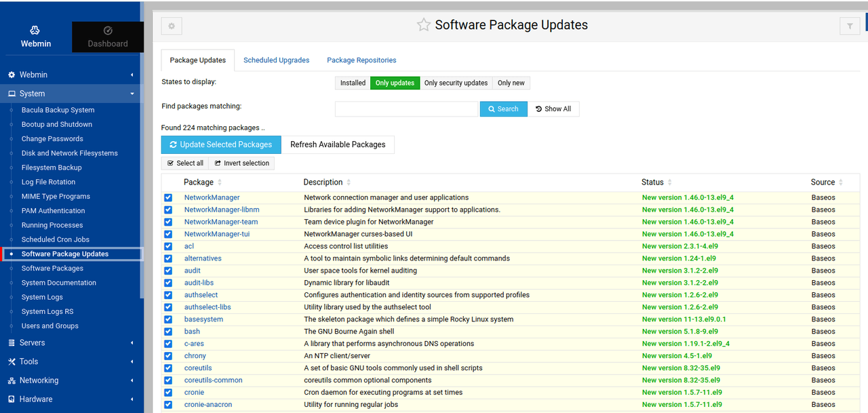868x413 pixels.
Task: Click the gear settings icon in header
Action: pyautogui.click(x=172, y=26)
